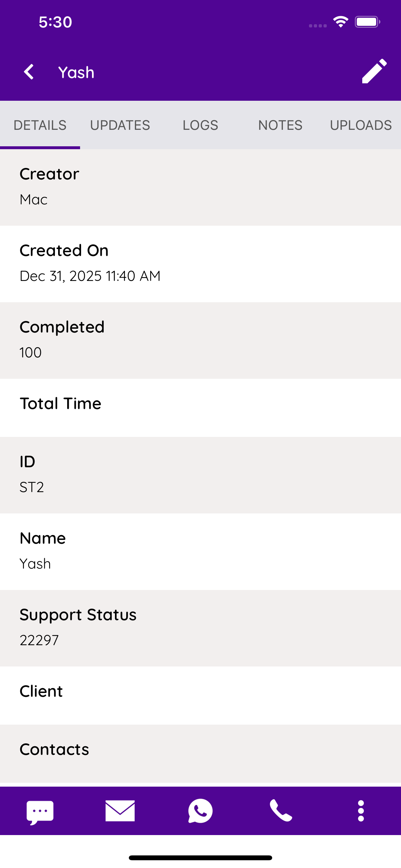The image size is (401, 868).
Task: Open the three-dot more options menu
Action: [361, 811]
